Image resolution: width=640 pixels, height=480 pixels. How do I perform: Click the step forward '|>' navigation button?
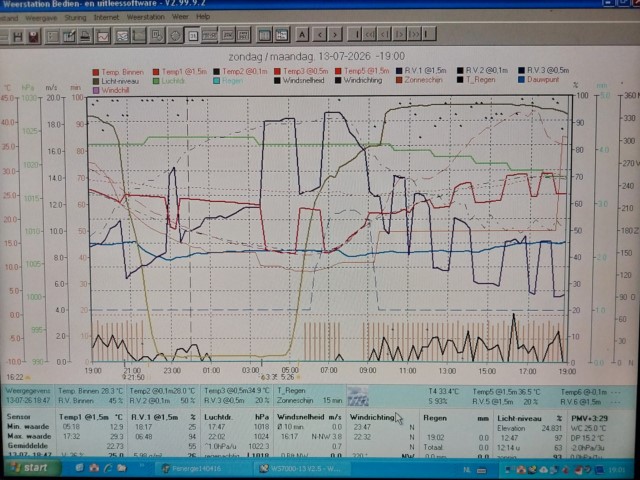(399, 34)
